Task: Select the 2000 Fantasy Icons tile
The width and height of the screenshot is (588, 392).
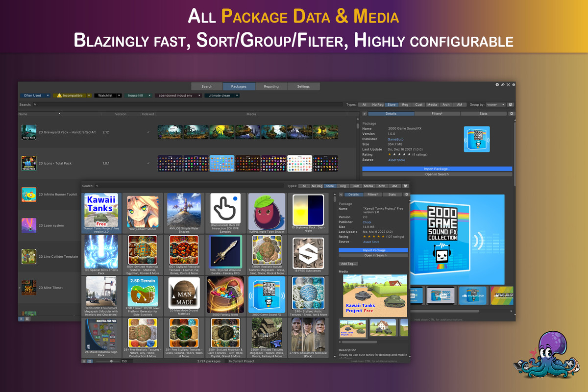Action: (x=225, y=296)
